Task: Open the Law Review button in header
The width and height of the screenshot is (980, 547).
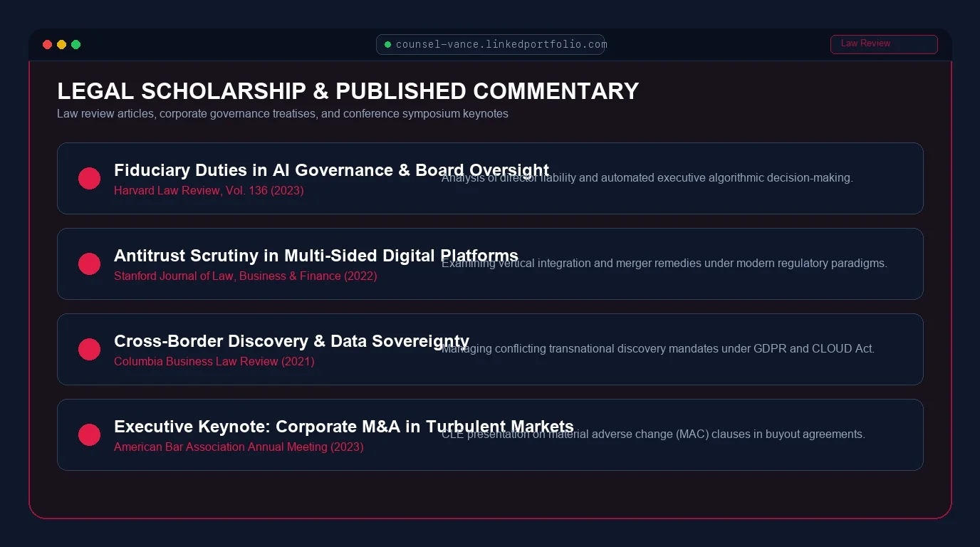Action: pos(884,44)
